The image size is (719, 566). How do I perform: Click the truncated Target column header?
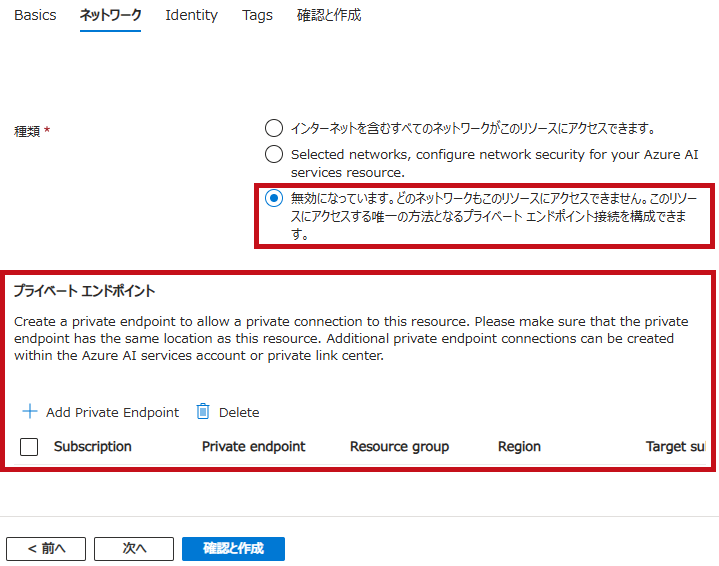tap(675, 447)
